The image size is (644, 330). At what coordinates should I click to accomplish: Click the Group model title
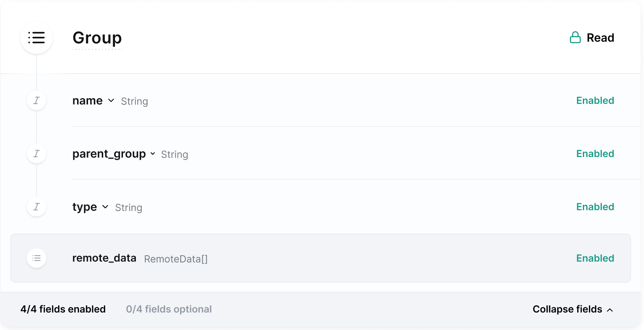click(97, 38)
